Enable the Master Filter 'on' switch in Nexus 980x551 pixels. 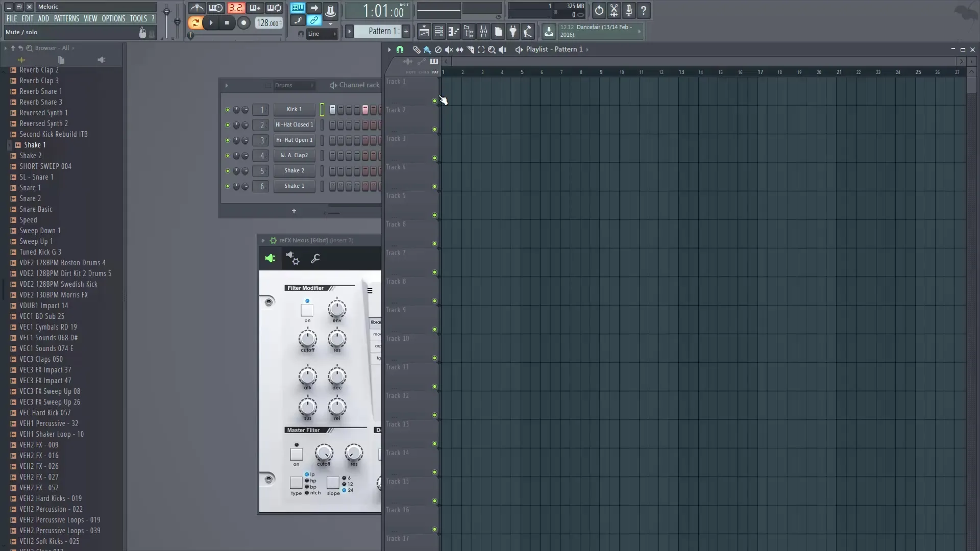click(297, 454)
